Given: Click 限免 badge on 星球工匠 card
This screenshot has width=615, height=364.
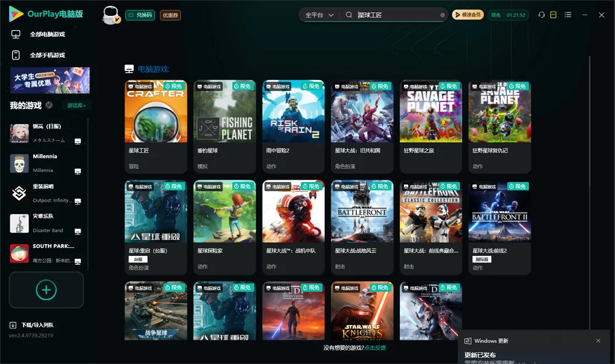Looking at the screenshot, I should click(174, 86).
